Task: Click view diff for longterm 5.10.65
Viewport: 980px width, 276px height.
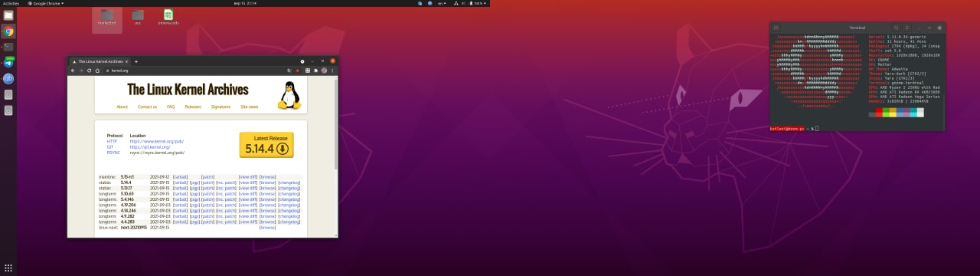Action: 248,194
